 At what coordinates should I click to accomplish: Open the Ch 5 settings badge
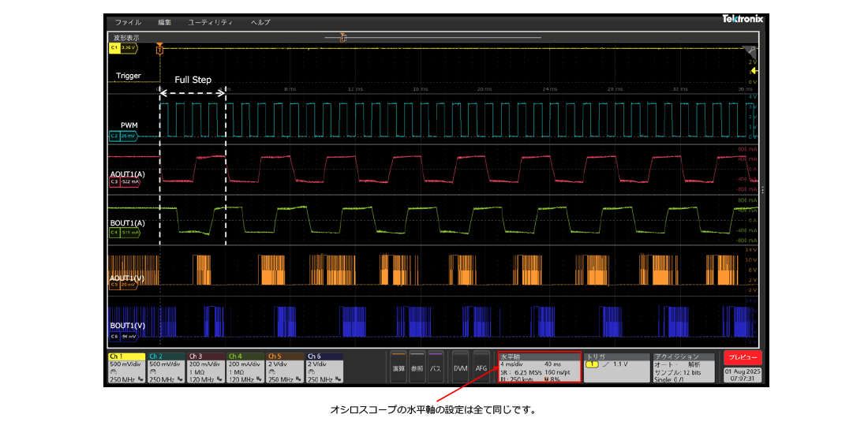click(x=285, y=368)
